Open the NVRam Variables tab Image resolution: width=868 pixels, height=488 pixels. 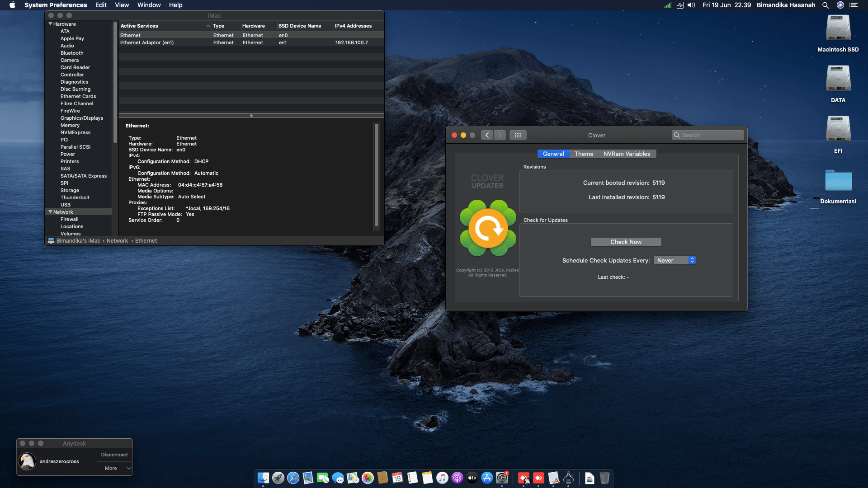coord(627,154)
